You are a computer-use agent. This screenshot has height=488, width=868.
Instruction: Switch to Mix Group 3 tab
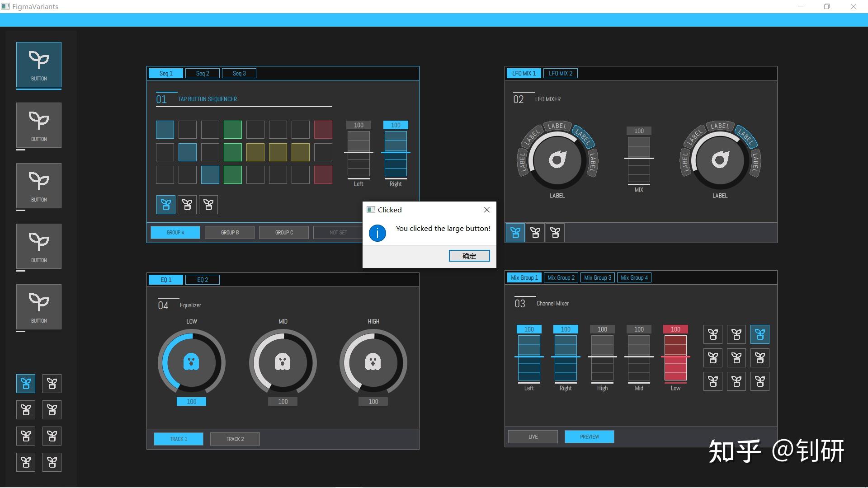(597, 277)
